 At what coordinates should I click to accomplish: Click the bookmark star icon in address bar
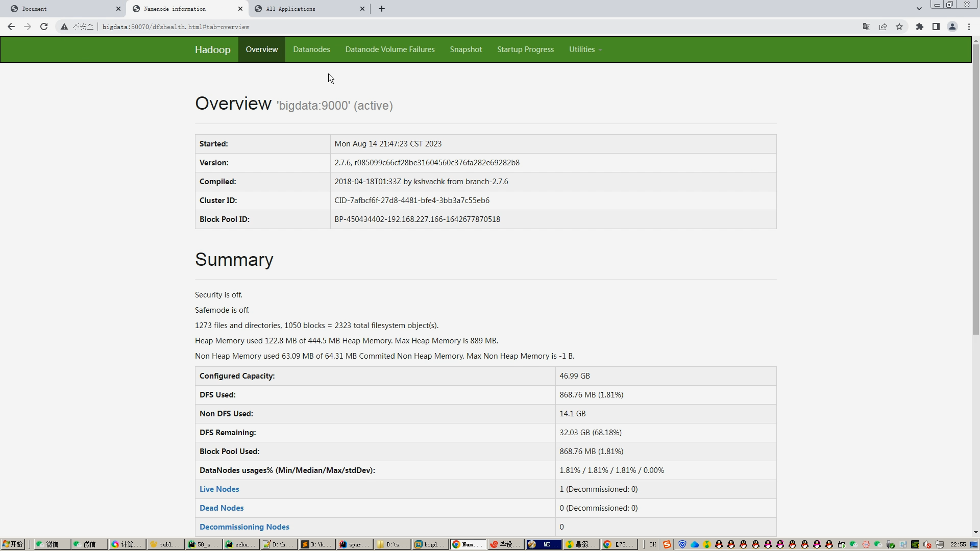[900, 26]
